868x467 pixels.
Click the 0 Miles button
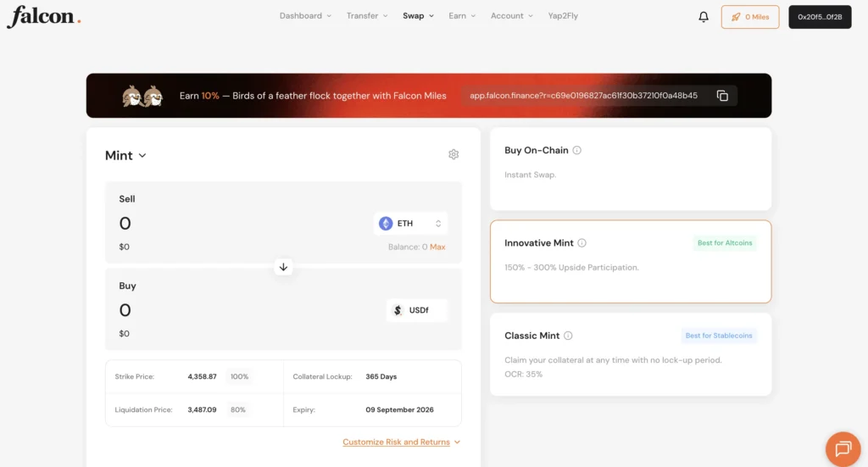[x=750, y=17]
